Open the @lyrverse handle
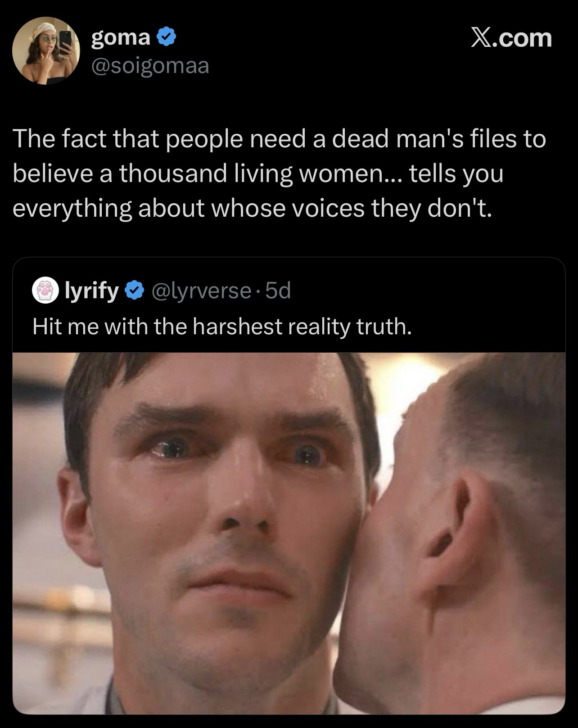This screenshot has height=728, width=578. click(202, 291)
